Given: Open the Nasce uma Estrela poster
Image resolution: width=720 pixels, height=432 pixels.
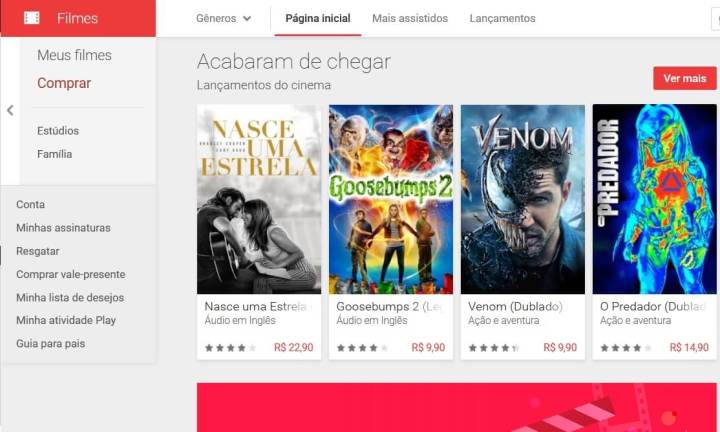Looking at the screenshot, I should click(259, 199).
